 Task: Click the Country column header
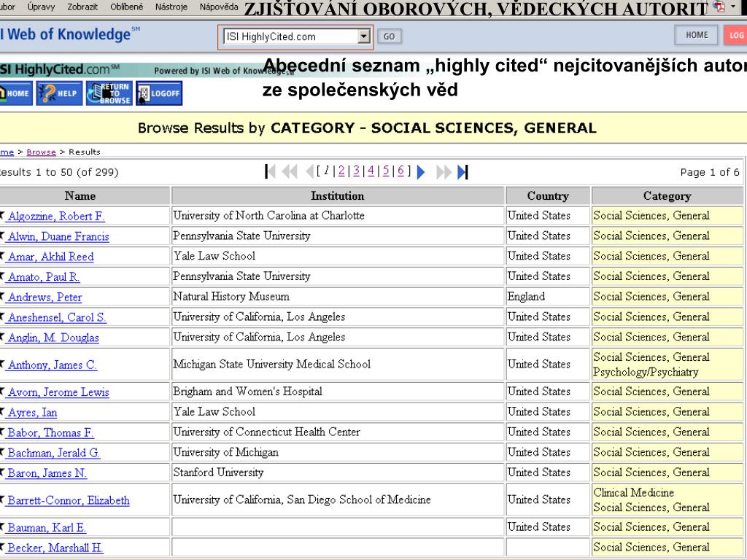(x=548, y=195)
